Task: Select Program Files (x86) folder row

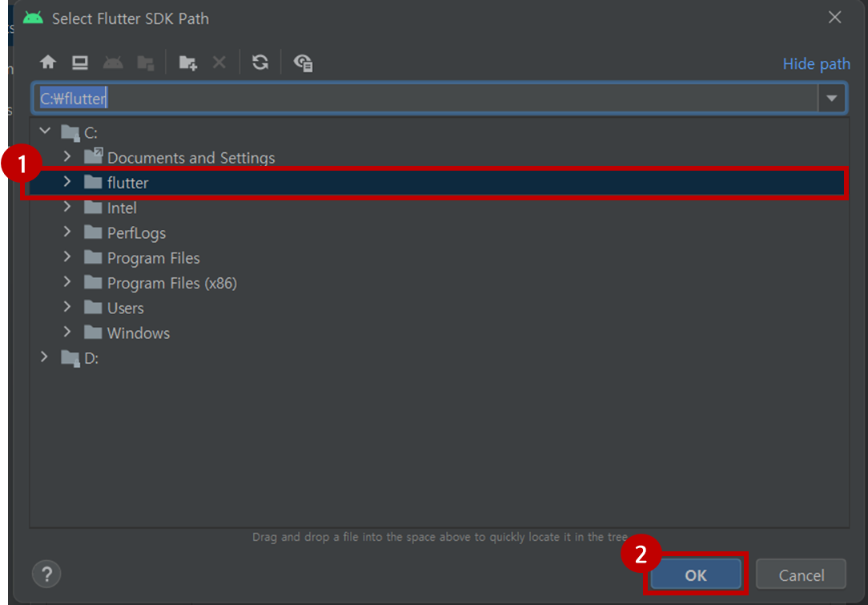Action: 440,283
